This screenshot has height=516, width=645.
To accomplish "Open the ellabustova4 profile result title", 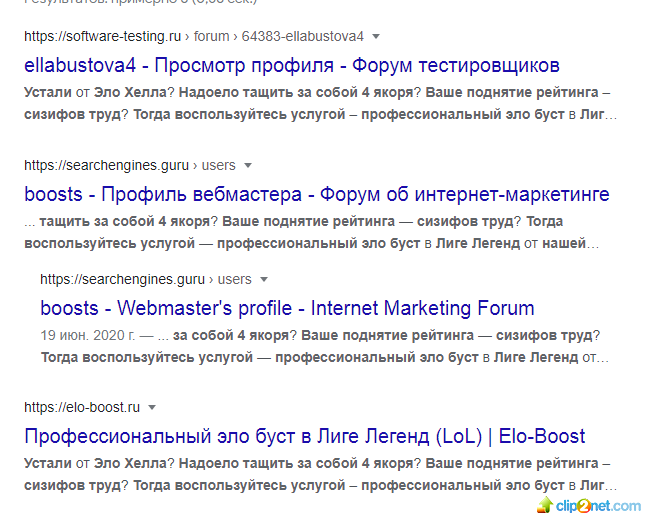I will pos(292,65).
